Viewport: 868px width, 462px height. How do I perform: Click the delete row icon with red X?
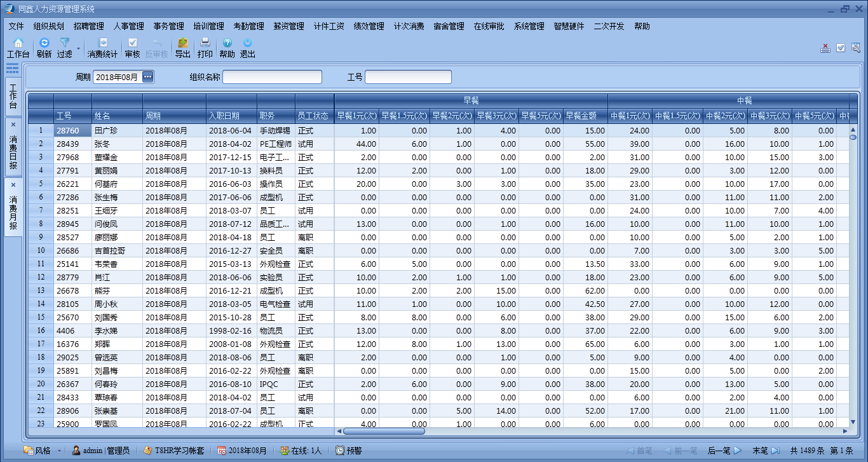click(825, 48)
